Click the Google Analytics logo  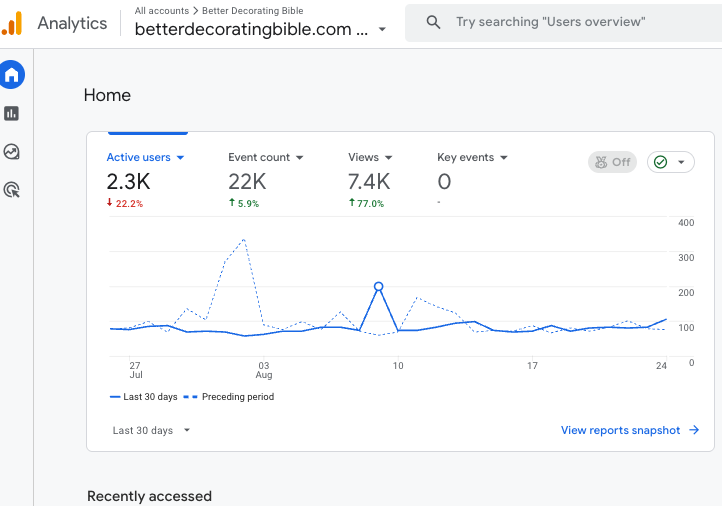point(12,23)
